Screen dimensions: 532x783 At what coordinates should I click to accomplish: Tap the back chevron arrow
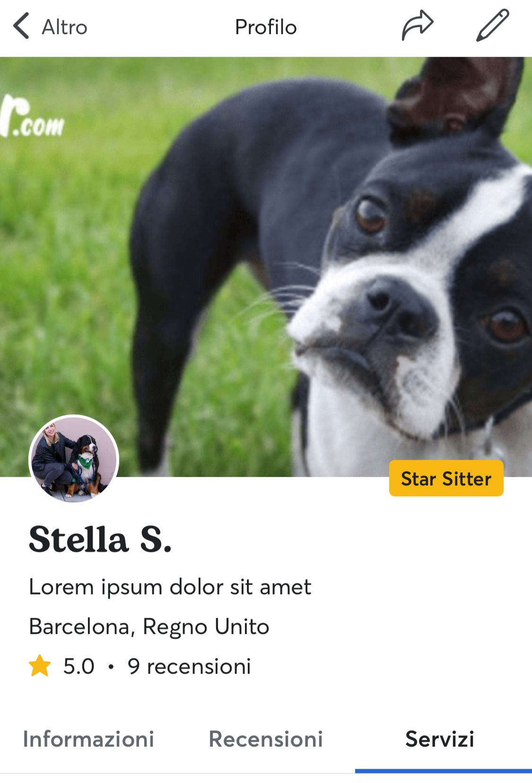click(21, 26)
